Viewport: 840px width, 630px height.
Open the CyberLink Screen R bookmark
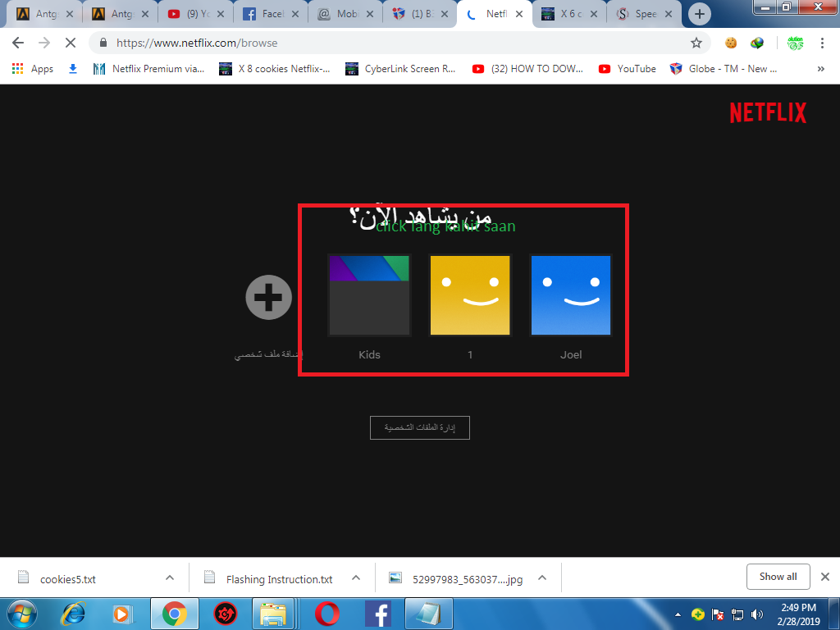[400, 69]
